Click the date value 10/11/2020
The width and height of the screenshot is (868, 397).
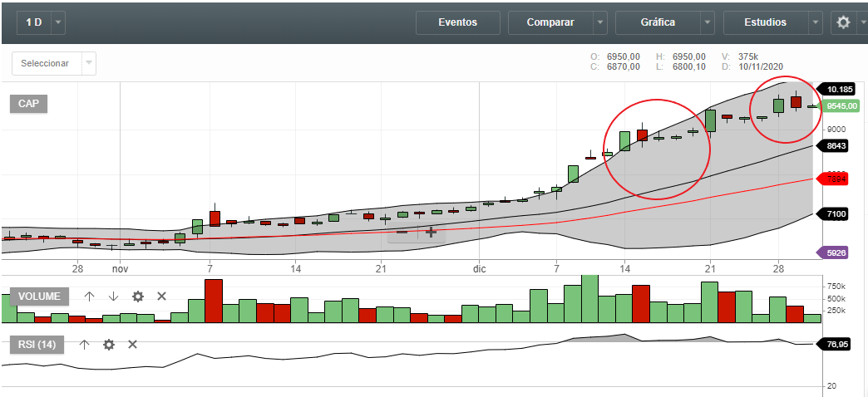(761, 66)
